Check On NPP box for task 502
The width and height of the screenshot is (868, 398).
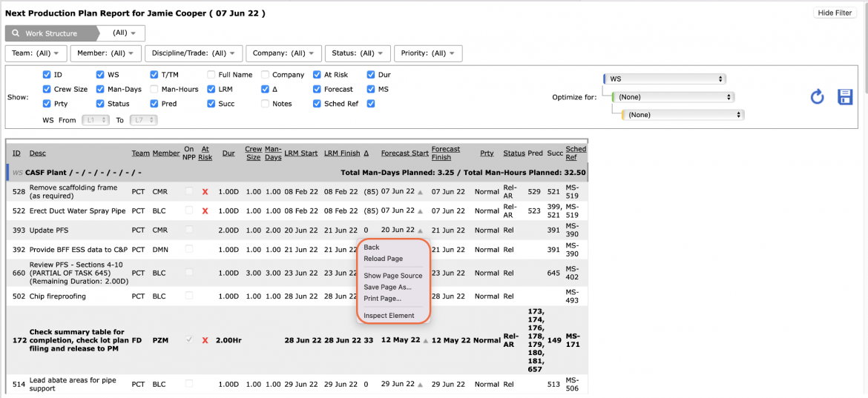[189, 296]
